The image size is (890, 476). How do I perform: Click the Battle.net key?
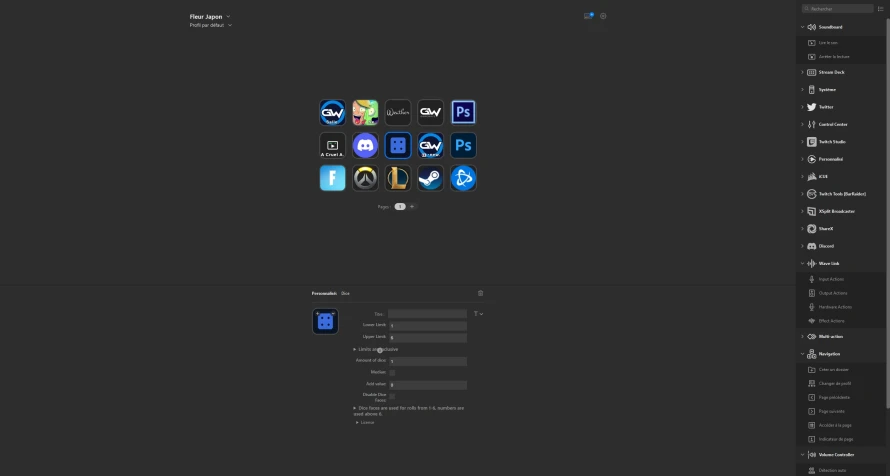pos(463,178)
